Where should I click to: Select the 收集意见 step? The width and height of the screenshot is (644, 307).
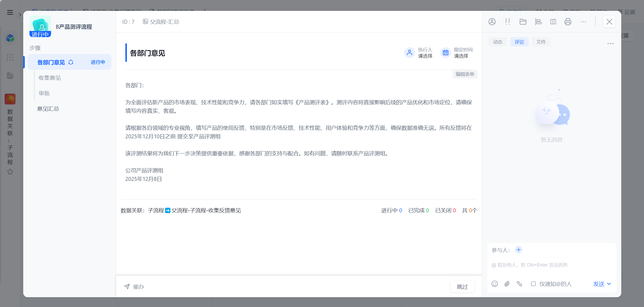point(50,78)
